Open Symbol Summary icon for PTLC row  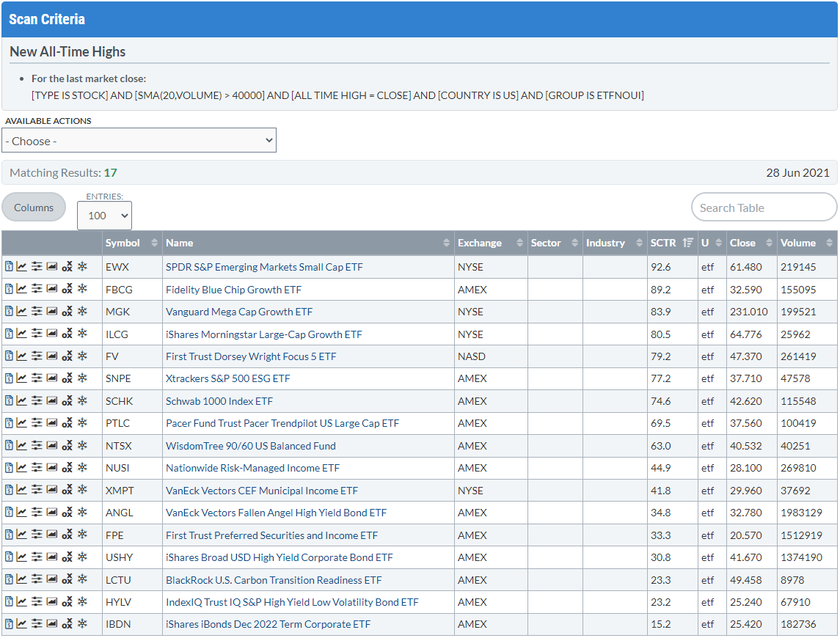(9, 422)
